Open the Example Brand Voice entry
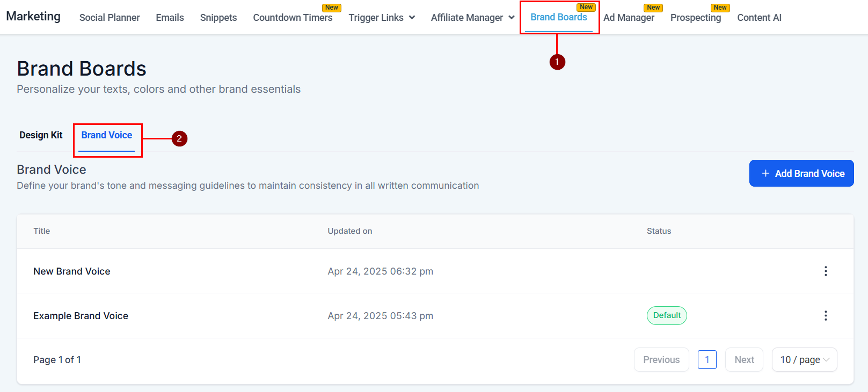This screenshot has height=392, width=868. (81, 316)
